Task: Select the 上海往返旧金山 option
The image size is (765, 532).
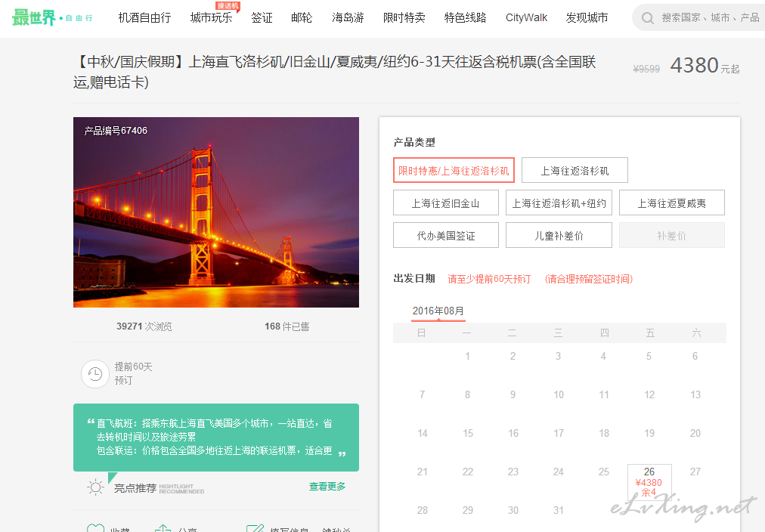Action: pyautogui.click(x=446, y=203)
